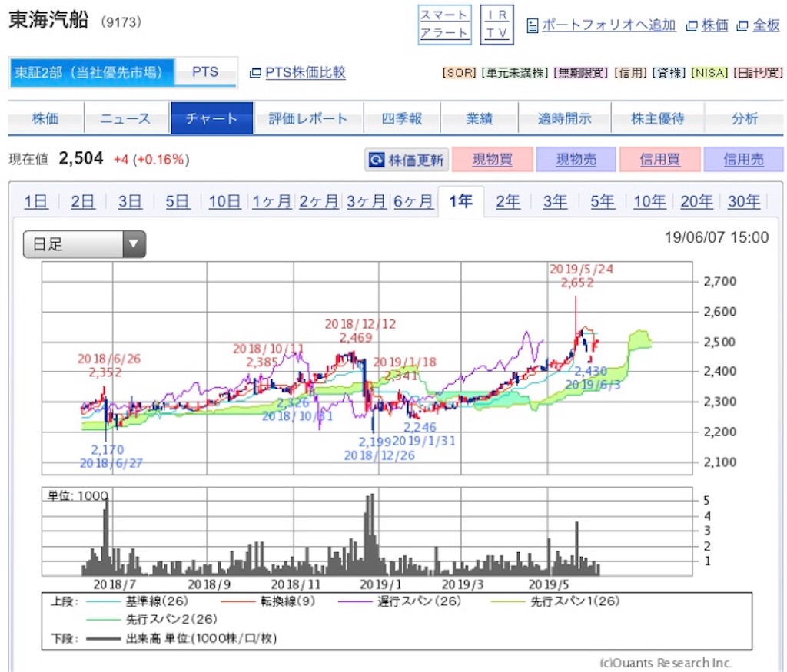Open the ニュース tab
The image size is (787, 672).
point(126,118)
